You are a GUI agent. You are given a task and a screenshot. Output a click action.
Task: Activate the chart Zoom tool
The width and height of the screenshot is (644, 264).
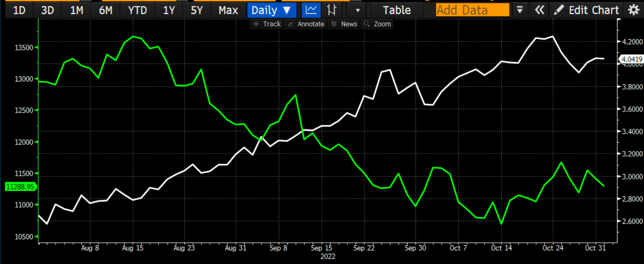click(x=377, y=24)
